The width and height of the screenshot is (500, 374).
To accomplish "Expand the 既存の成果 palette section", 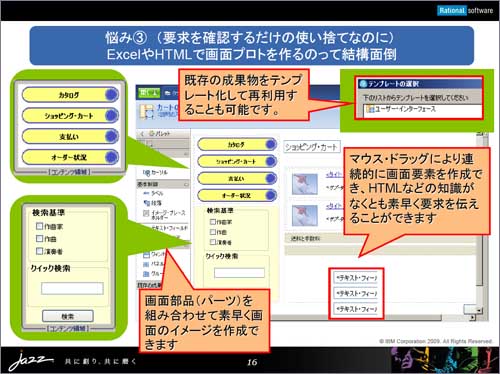I will (149, 285).
